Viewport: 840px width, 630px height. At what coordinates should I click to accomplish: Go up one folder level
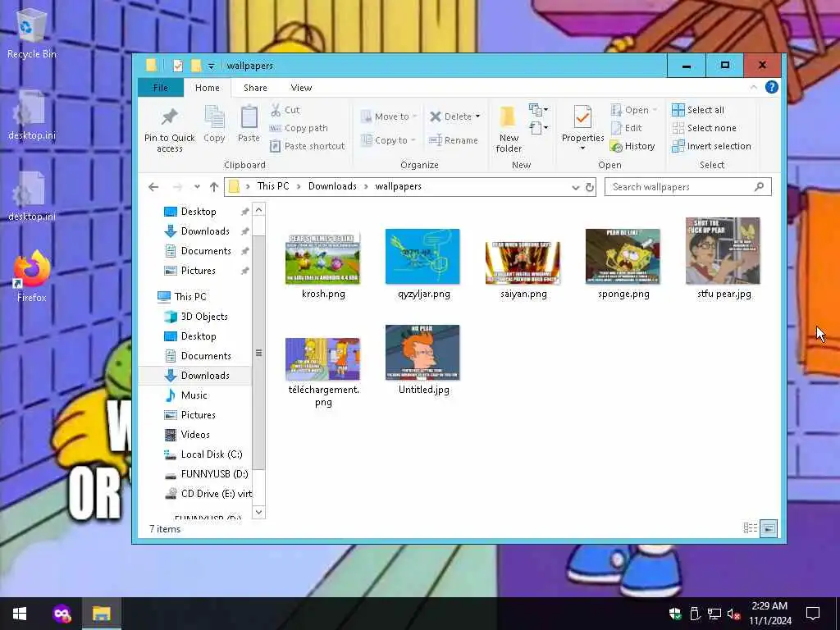(214, 187)
